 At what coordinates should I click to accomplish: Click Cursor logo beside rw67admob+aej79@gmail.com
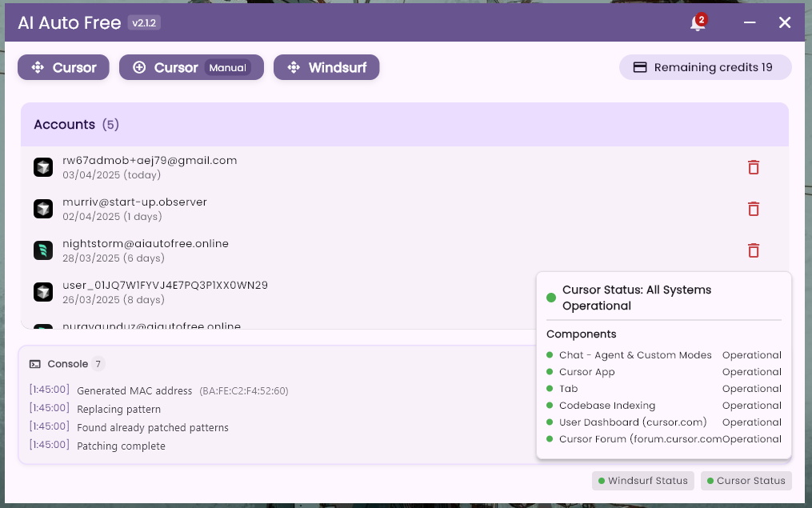click(43, 167)
